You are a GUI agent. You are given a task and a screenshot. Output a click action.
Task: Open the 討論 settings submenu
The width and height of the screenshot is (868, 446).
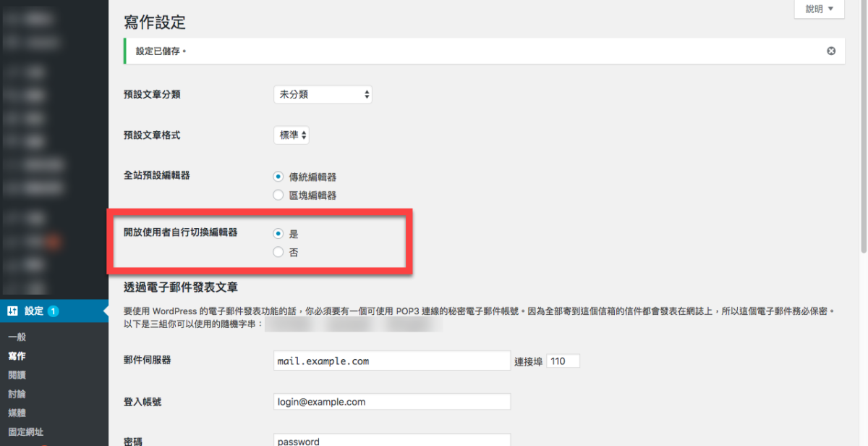(17, 394)
